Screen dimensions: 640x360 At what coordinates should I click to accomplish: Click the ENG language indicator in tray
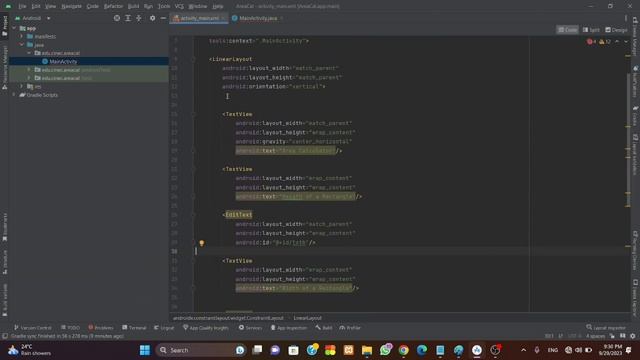(553, 350)
